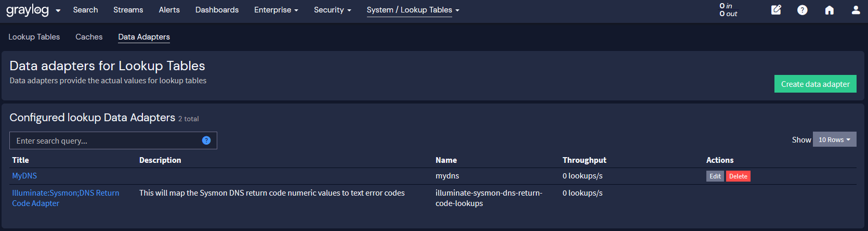Open the System / Lookup Tables menu
Viewport: 868px width, 231px height.
(413, 10)
